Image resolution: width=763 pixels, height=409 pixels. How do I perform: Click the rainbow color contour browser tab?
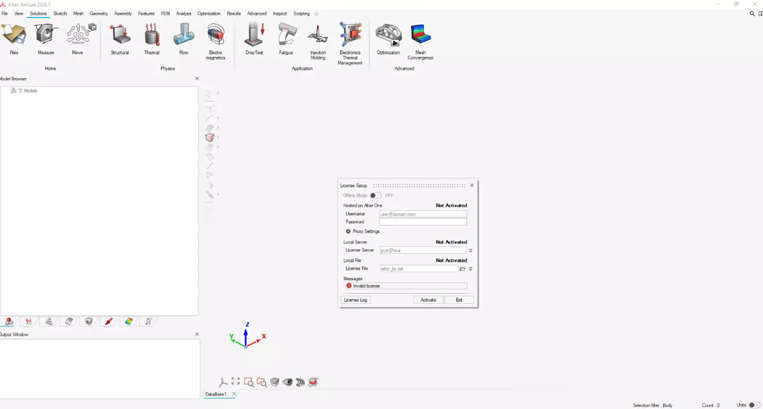tap(128, 321)
